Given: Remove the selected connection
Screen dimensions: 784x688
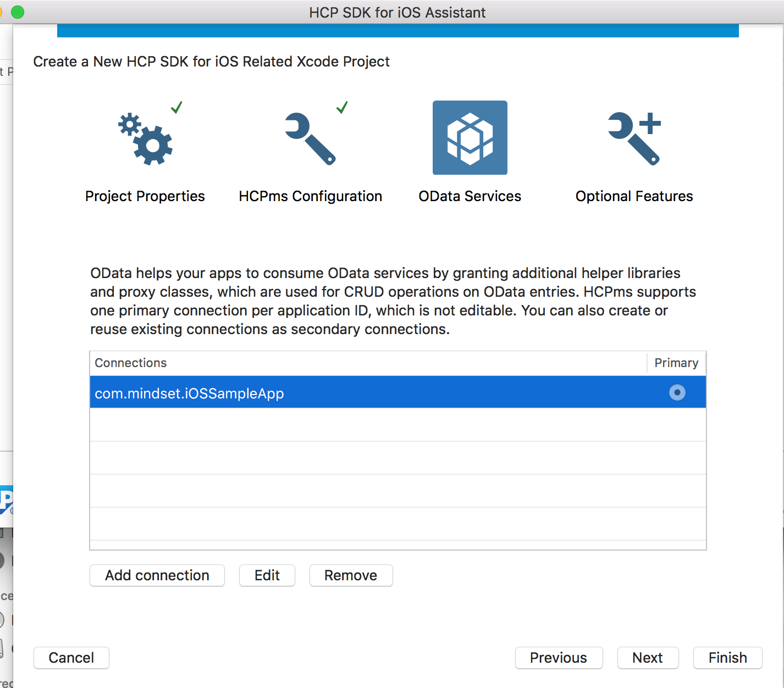Looking at the screenshot, I should pos(351,575).
